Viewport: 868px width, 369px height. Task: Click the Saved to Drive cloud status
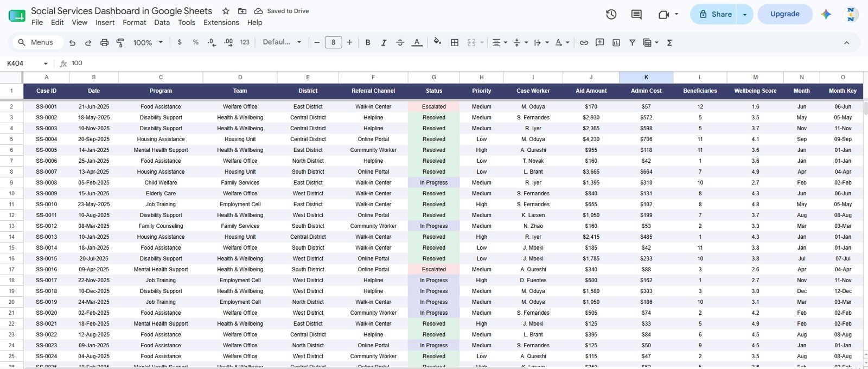pyautogui.click(x=282, y=11)
